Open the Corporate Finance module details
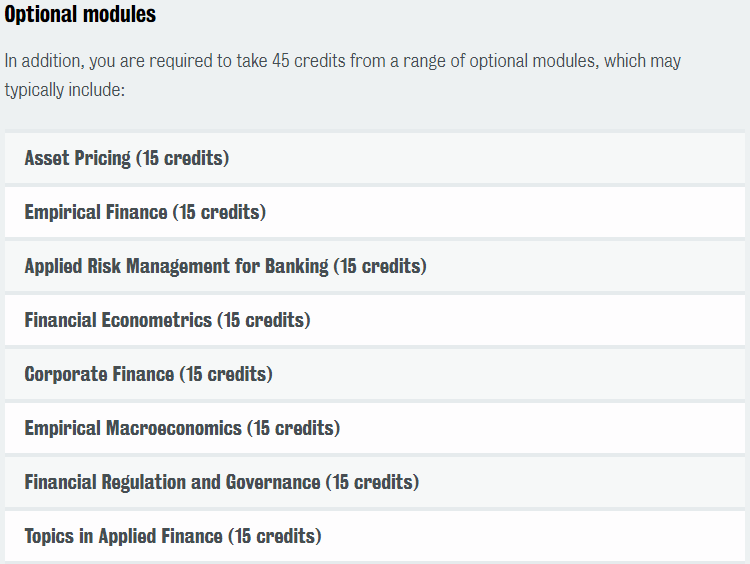The width and height of the screenshot is (750, 564). tap(375, 375)
